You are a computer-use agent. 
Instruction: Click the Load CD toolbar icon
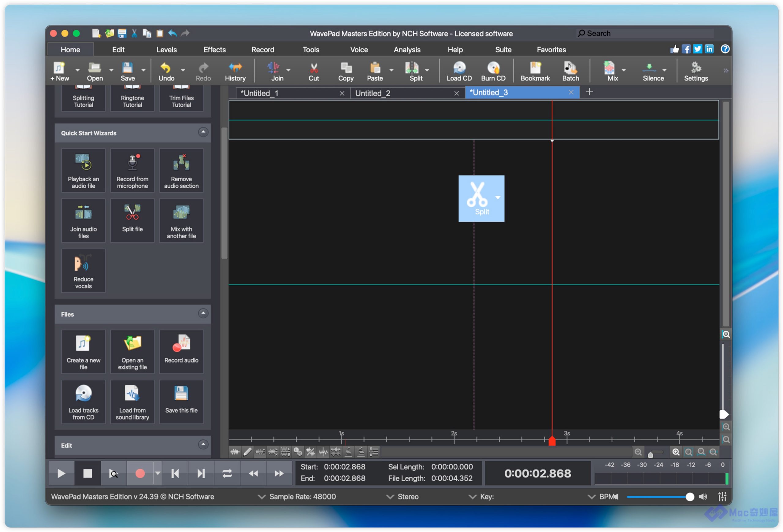click(459, 71)
